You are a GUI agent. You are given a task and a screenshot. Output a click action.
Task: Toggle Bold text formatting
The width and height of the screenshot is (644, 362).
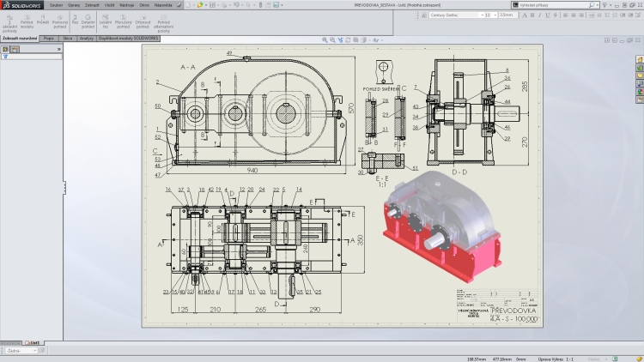532,15
